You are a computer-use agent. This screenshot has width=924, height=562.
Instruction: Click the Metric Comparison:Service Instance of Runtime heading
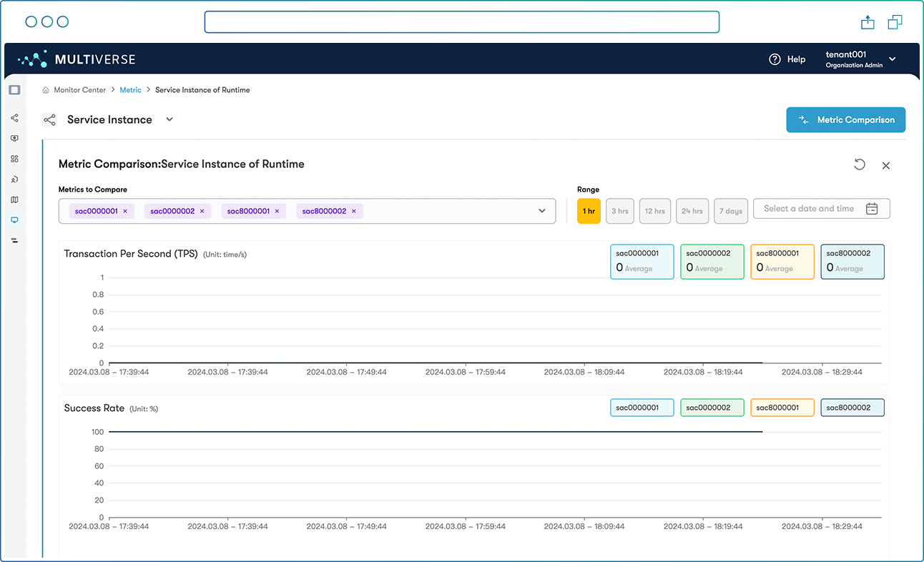click(182, 164)
